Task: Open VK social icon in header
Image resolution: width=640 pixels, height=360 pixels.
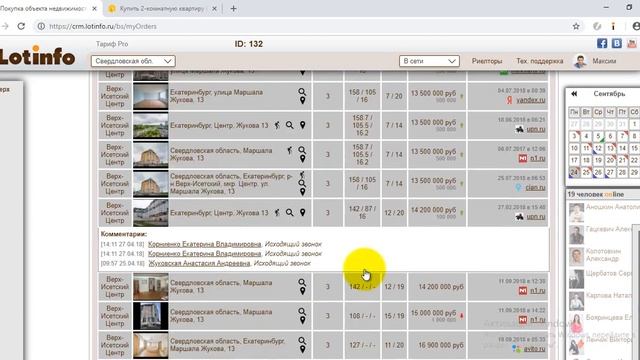Action: click(x=617, y=43)
